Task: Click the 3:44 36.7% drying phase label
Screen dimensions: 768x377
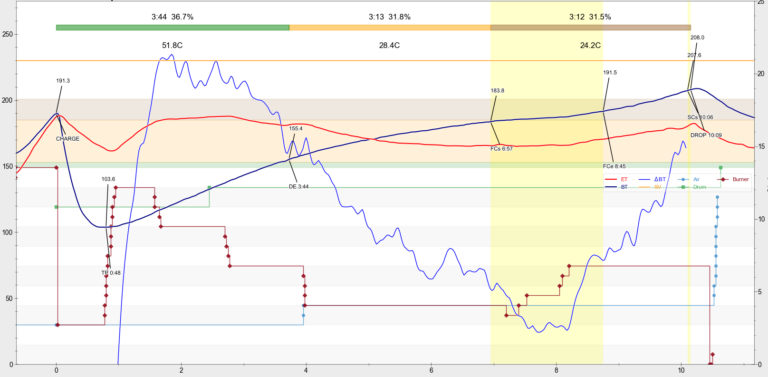Action: tap(172, 17)
